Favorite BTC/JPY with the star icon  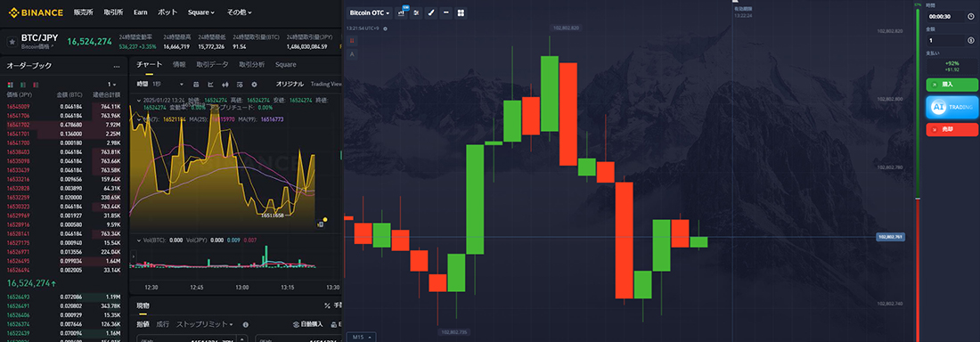tap(12, 42)
